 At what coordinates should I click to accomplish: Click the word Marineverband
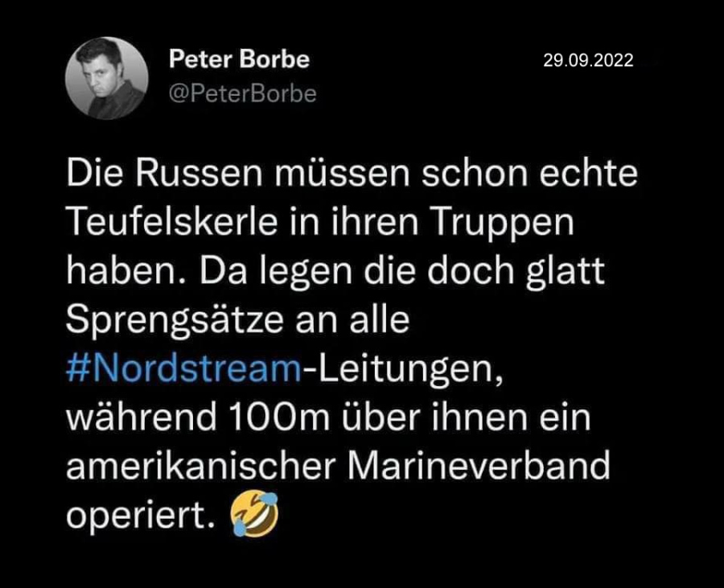click(479, 466)
